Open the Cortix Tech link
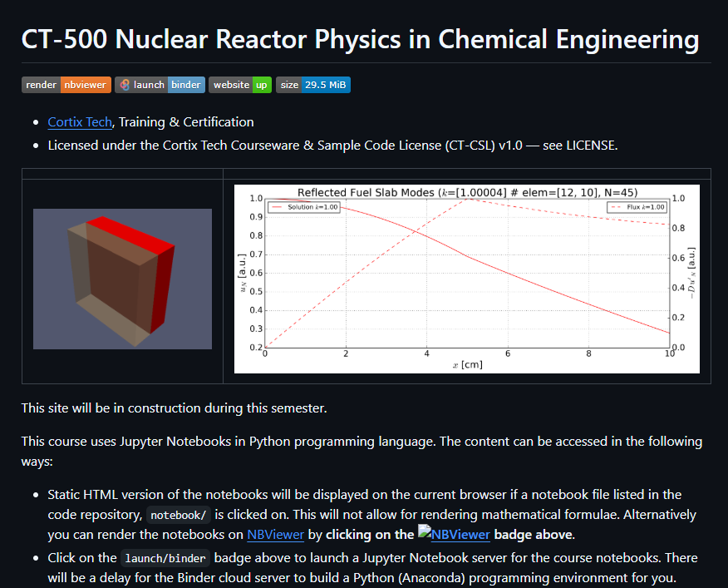This screenshot has height=588, width=728. coord(79,122)
